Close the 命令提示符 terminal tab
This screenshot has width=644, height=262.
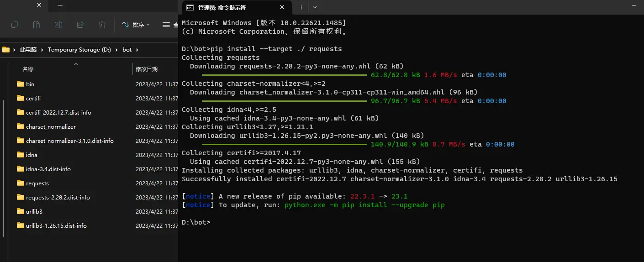point(283,7)
